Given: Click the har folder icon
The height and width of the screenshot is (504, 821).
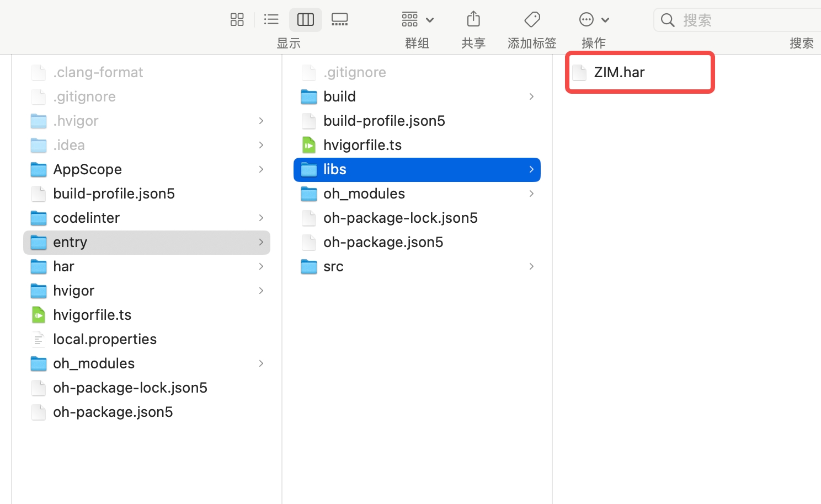Looking at the screenshot, I should coord(39,266).
